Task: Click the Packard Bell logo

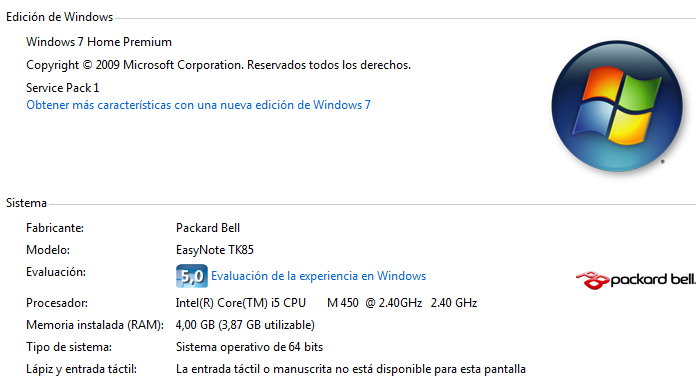Action: tap(636, 280)
